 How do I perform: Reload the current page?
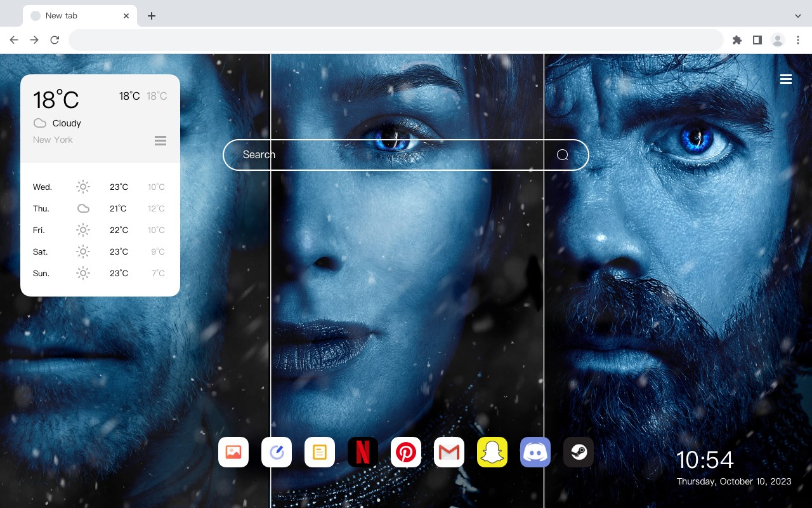point(55,40)
